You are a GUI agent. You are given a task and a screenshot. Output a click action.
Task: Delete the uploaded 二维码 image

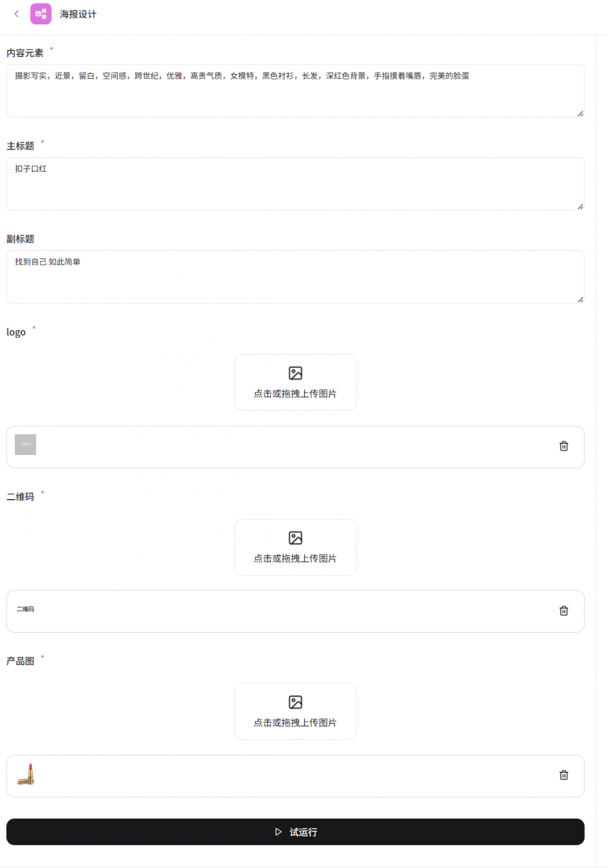point(563,610)
